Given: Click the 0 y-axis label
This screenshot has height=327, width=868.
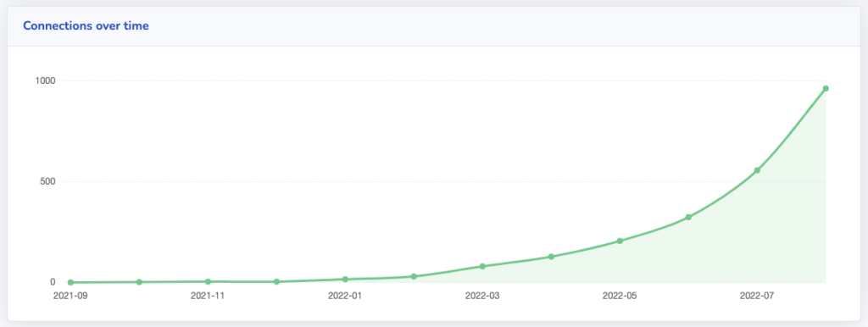Looking at the screenshot, I should point(53,282).
